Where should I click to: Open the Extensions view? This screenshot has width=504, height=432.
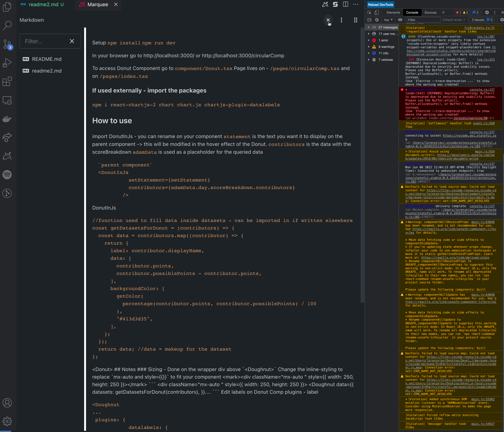click(x=7, y=81)
